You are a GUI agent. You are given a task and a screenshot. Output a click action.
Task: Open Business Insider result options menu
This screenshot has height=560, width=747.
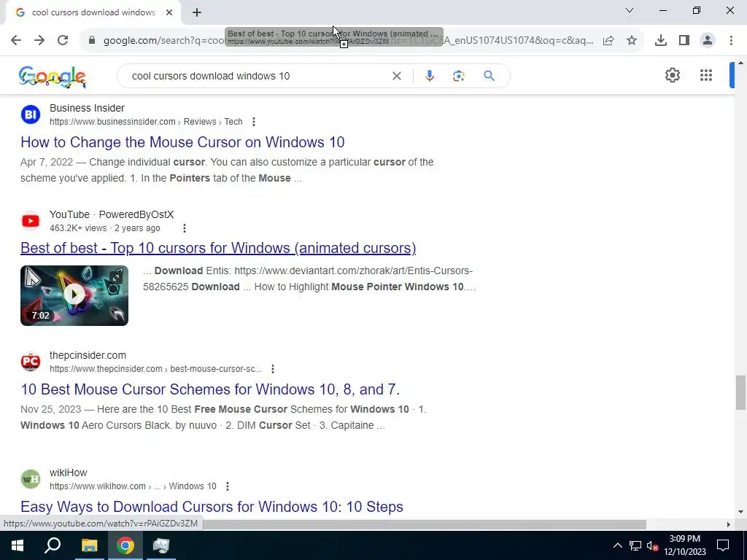click(253, 122)
